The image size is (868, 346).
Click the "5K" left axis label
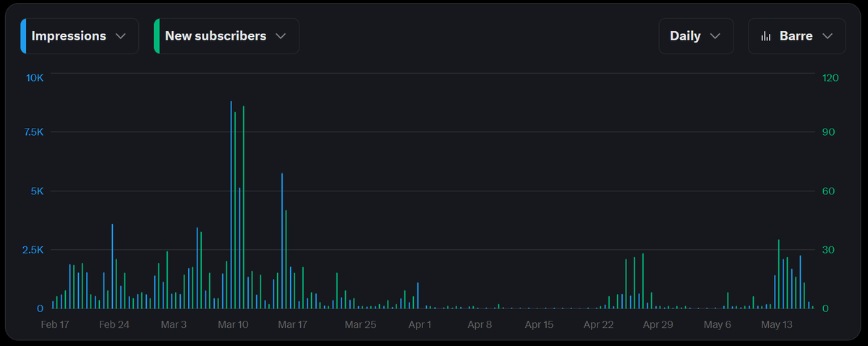[x=37, y=191]
